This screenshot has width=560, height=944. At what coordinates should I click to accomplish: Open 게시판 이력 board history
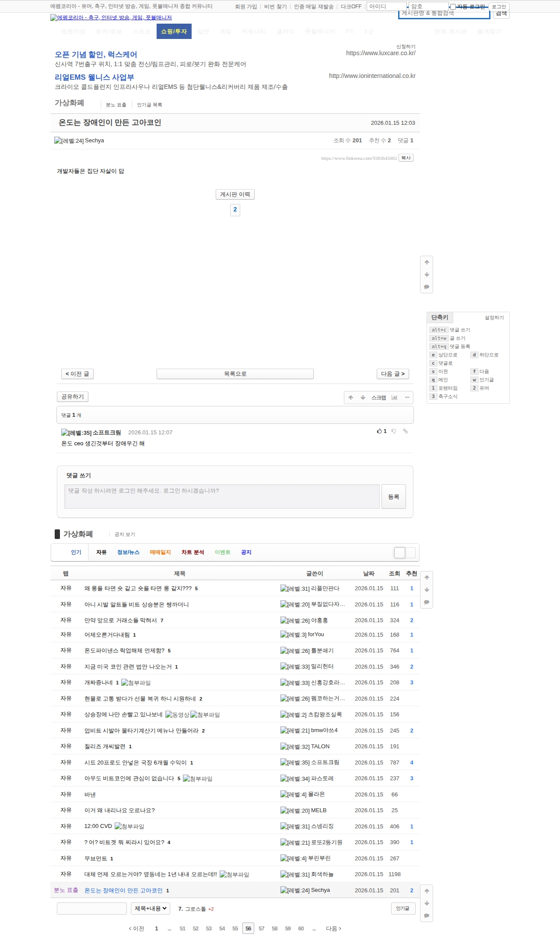pos(235,194)
